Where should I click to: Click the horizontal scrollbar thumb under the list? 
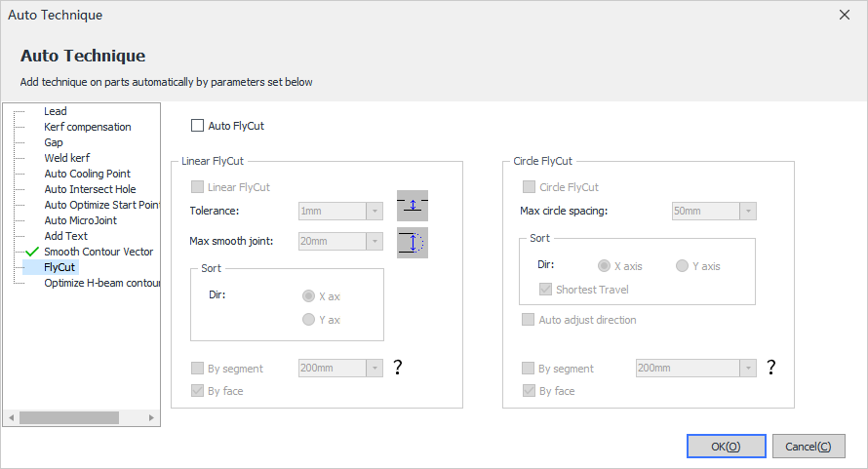[69, 417]
